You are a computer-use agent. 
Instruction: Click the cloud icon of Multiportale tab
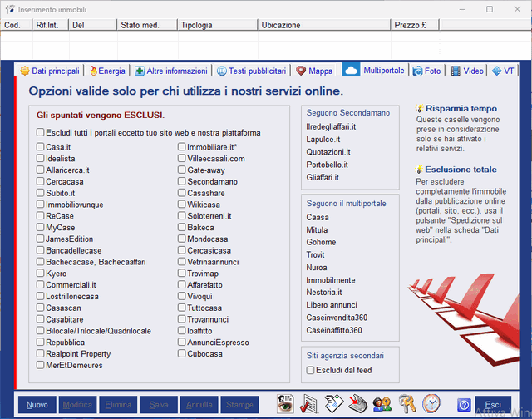351,70
